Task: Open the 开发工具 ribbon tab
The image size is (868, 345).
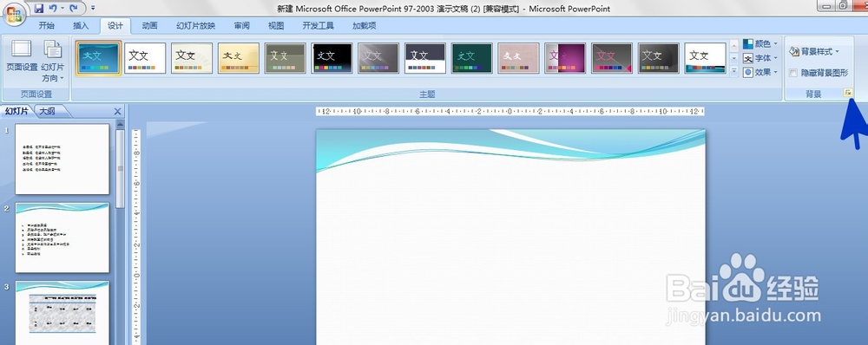Action: click(x=319, y=25)
